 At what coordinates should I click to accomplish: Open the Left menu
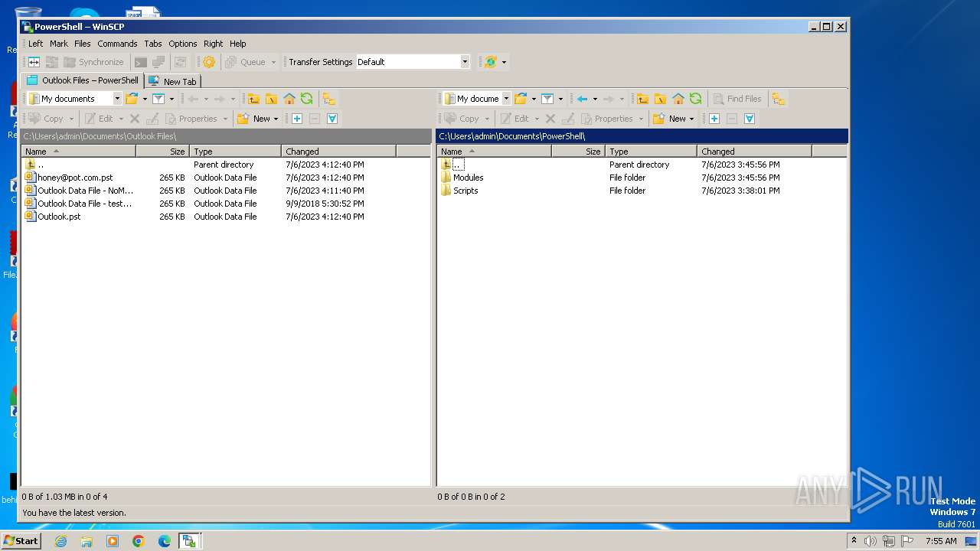tap(36, 44)
